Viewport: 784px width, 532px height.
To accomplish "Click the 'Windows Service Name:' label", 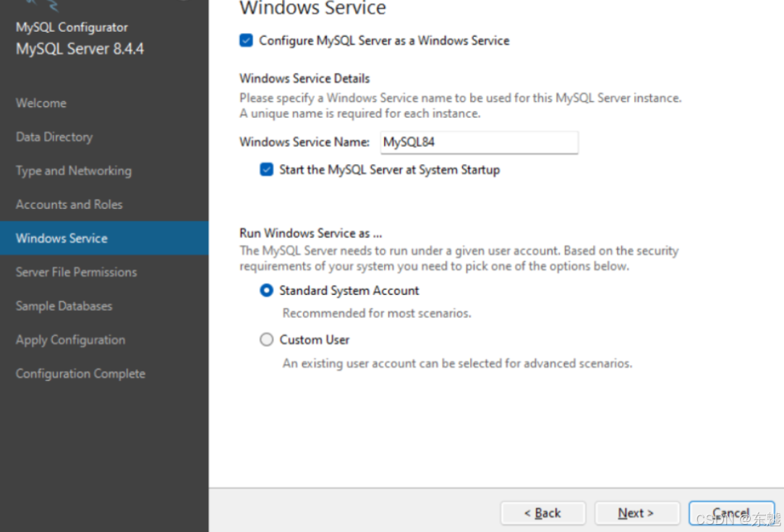I will [304, 142].
